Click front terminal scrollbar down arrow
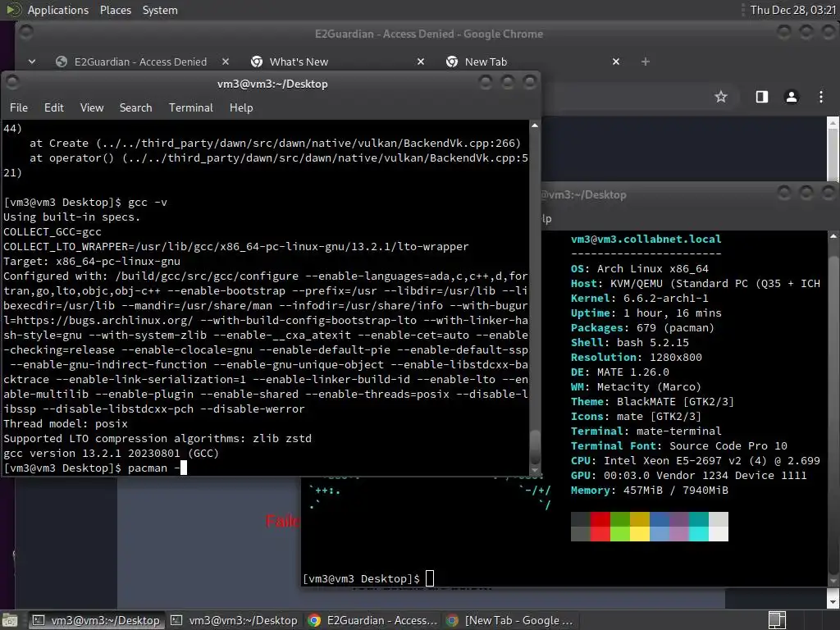The height and width of the screenshot is (630, 840). [535, 470]
